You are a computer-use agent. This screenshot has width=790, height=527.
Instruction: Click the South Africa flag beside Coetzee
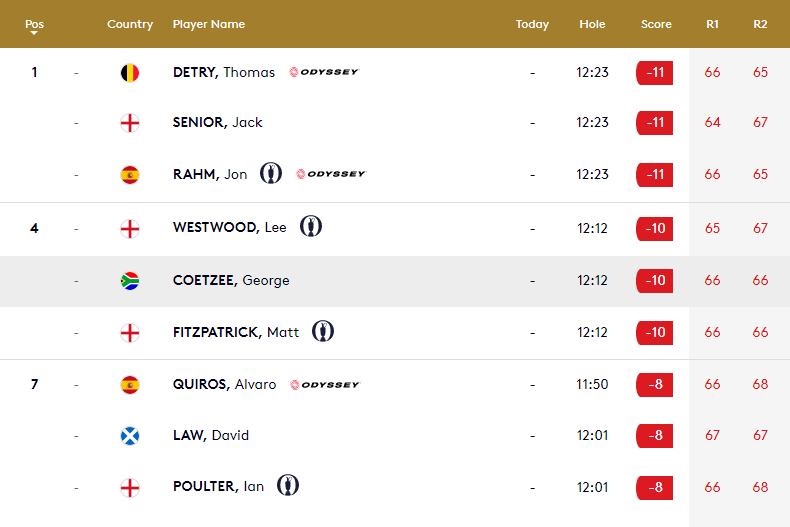(130, 281)
